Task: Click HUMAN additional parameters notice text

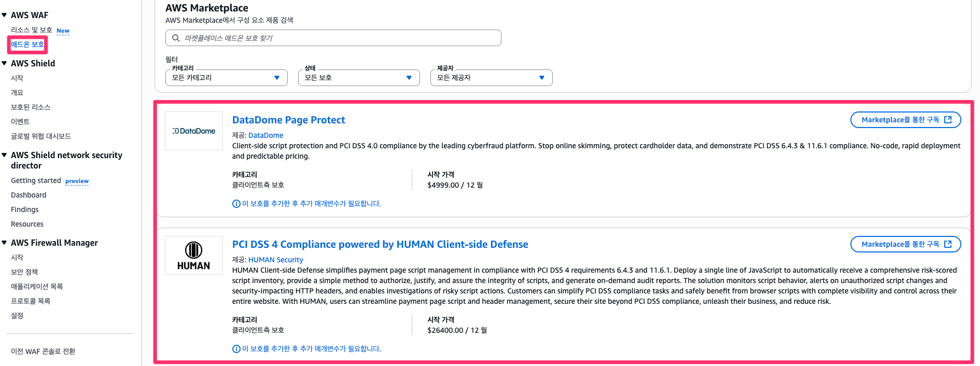Action: (x=311, y=349)
